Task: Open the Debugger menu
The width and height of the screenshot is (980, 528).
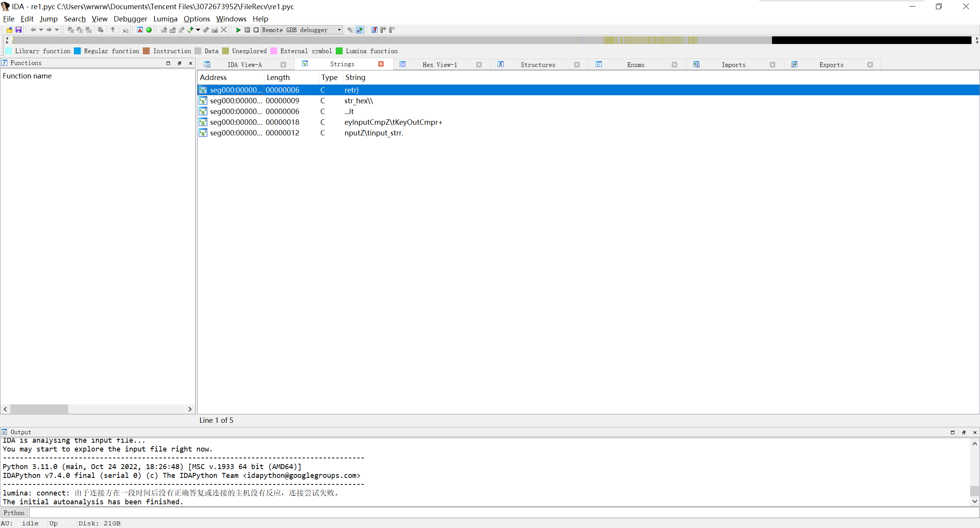Action: pyautogui.click(x=130, y=19)
